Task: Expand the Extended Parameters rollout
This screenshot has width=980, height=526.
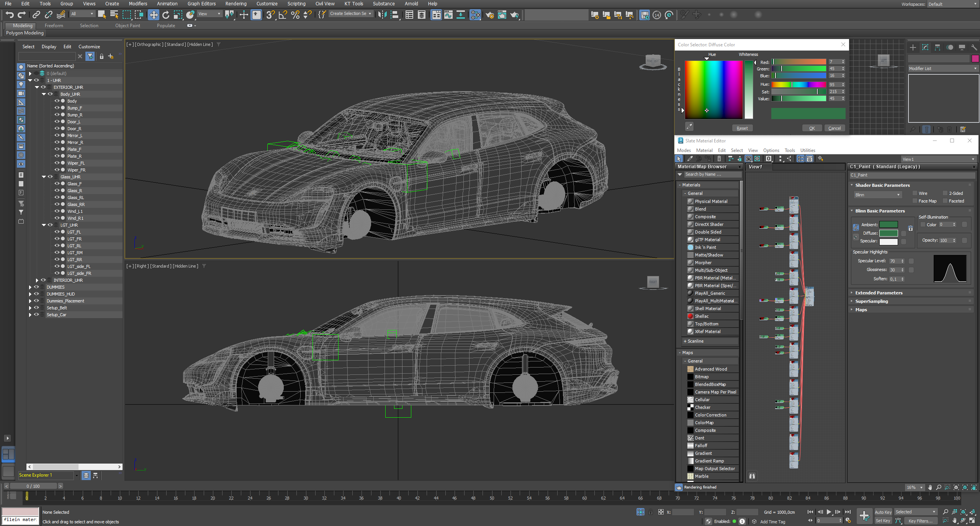Action: pos(879,293)
